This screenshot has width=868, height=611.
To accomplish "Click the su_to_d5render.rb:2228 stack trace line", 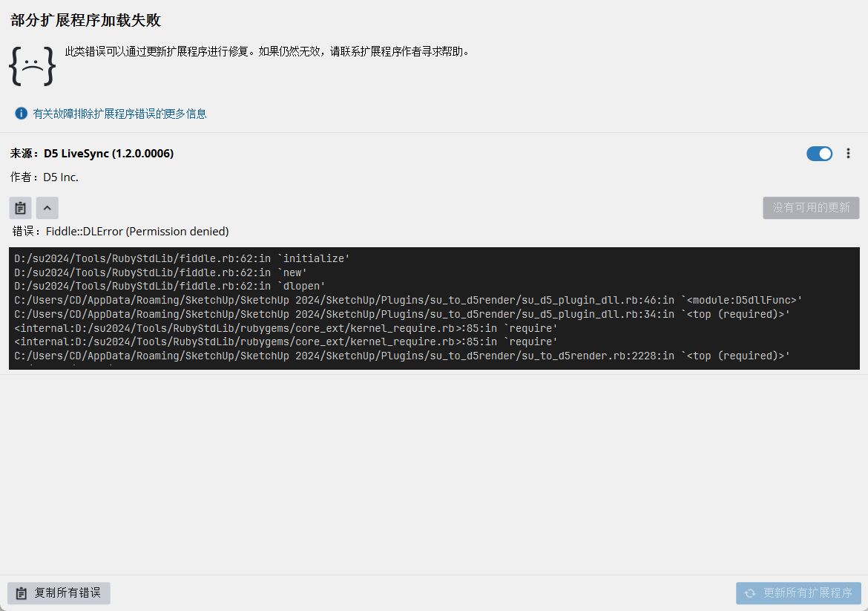I will click(x=402, y=356).
